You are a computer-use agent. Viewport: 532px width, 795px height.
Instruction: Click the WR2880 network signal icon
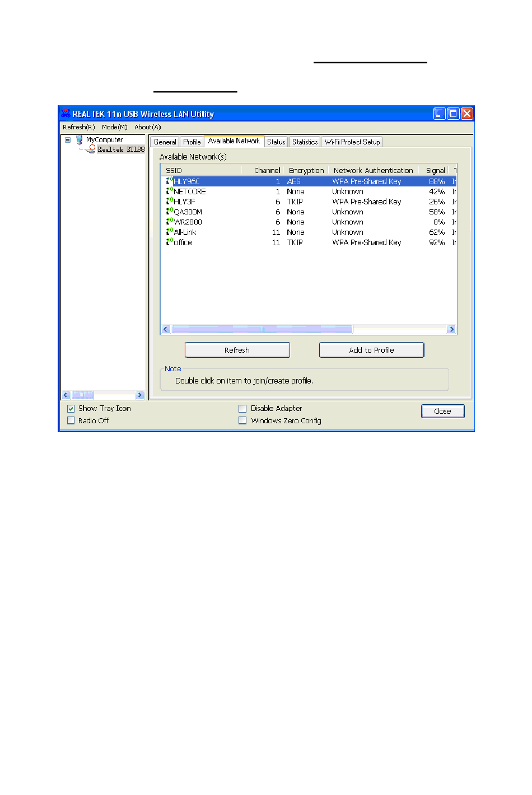click(x=169, y=222)
